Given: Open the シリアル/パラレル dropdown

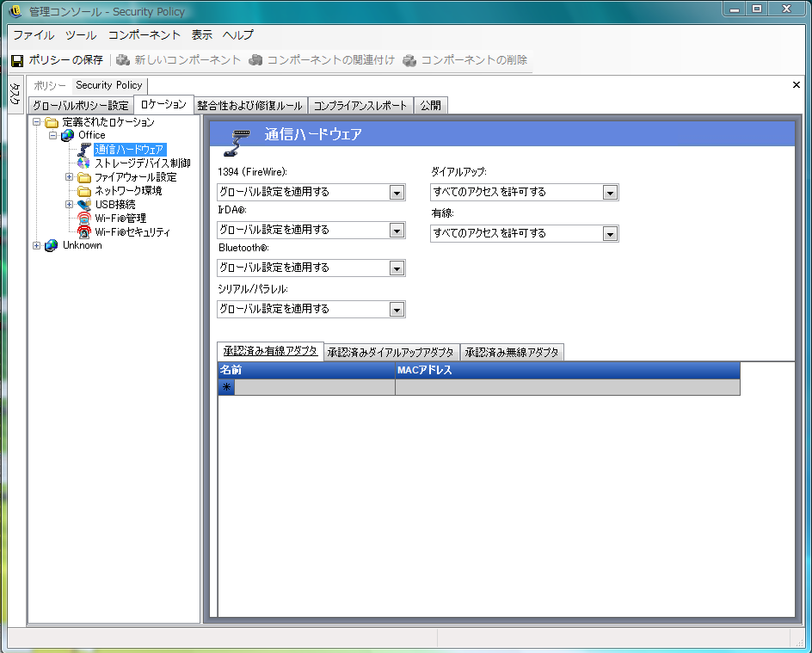Looking at the screenshot, I should coord(397,310).
